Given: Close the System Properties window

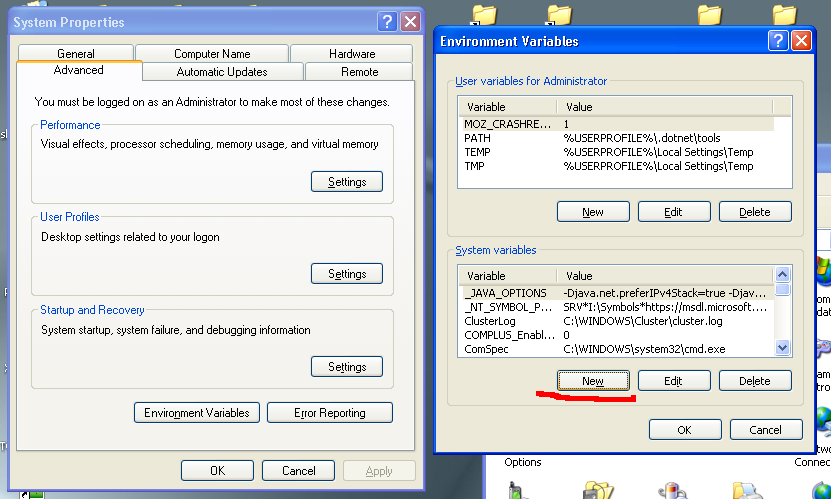Looking at the screenshot, I should point(411,22).
